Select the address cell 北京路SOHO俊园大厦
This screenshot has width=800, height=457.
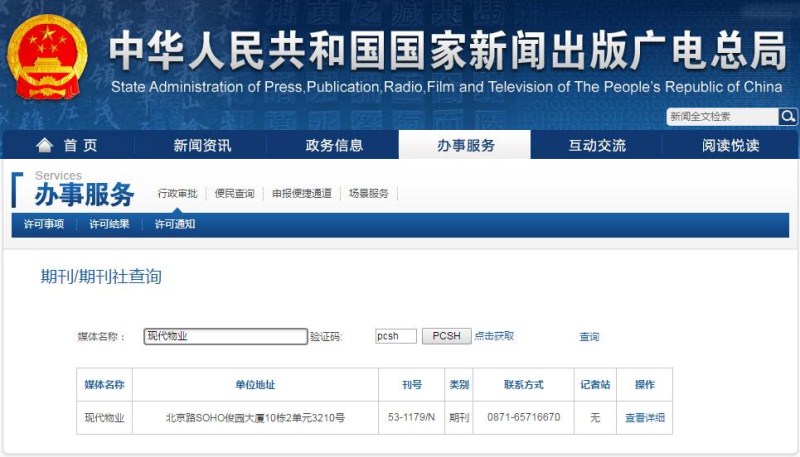(255, 418)
